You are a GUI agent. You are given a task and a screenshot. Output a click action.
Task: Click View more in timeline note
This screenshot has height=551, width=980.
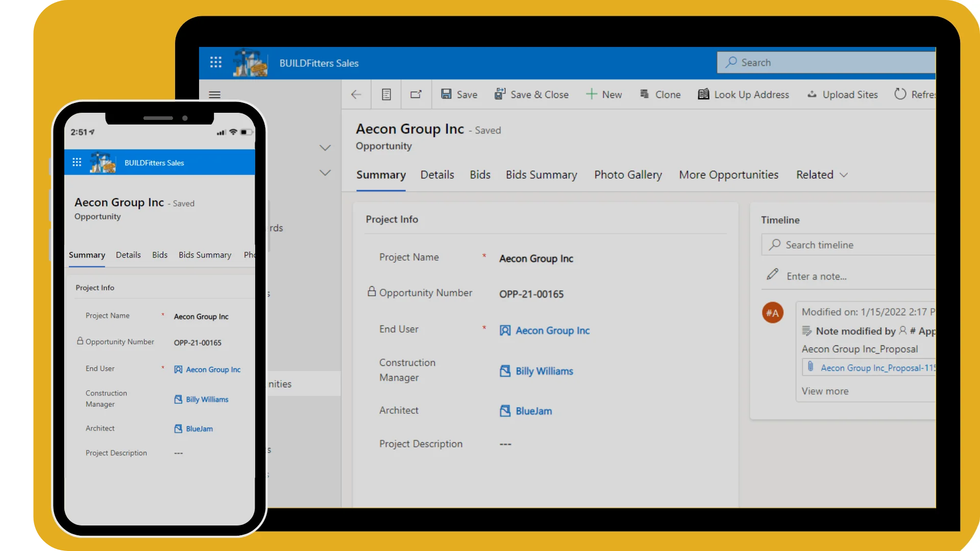point(825,391)
